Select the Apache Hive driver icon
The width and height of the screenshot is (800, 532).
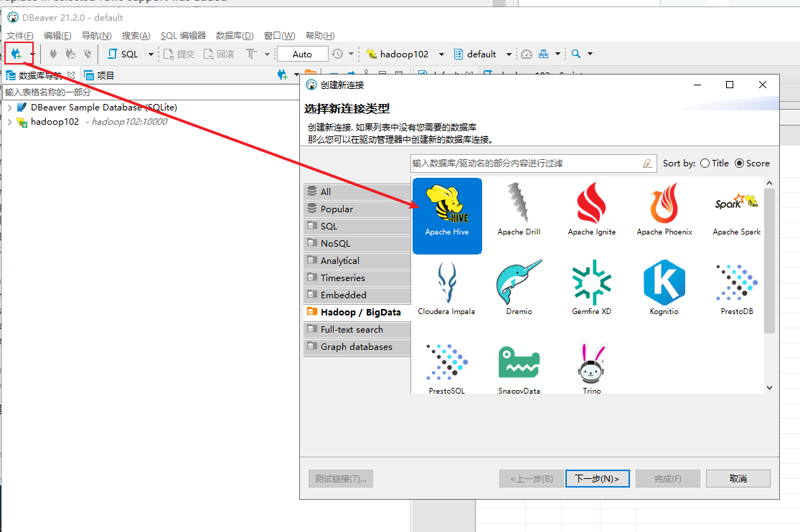click(447, 215)
